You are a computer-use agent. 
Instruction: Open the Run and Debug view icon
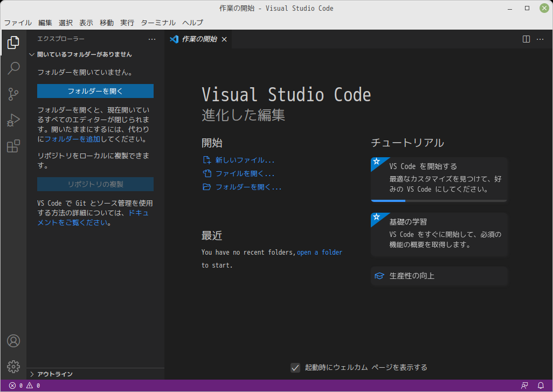coord(13,120)
